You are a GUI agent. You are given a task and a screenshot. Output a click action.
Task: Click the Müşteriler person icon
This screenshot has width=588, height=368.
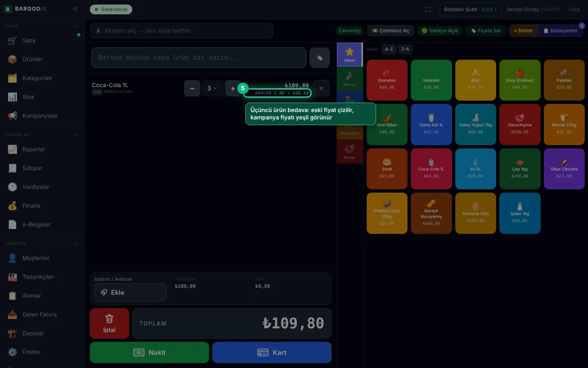tap(13, 258)
